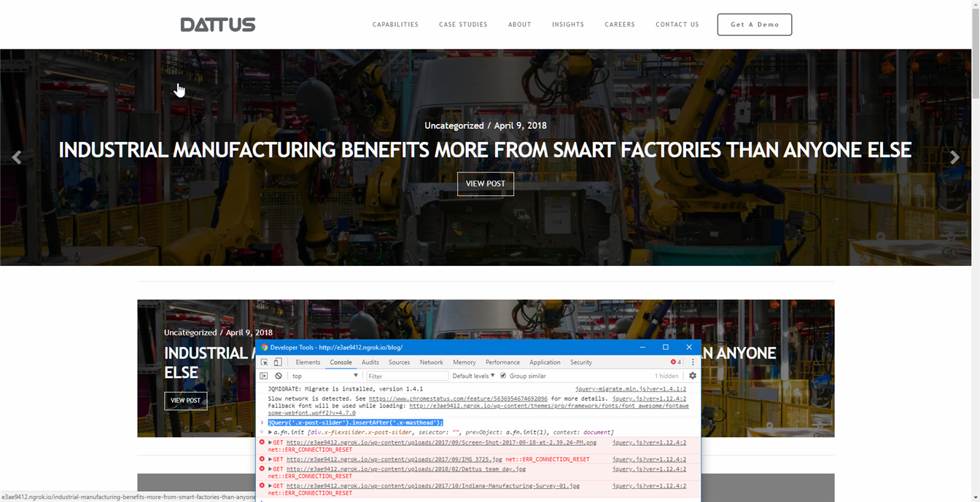Viewport: 980px width, 502px height.
Task: Click the Get A Demo button
Action: 754,25
